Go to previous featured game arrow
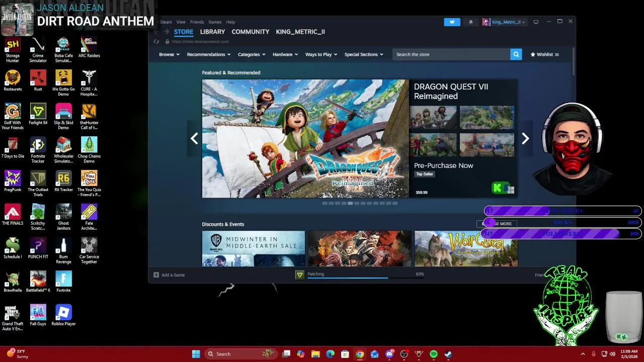The width and height of the screenshot is (644, 362). click(x=194, y=138)
